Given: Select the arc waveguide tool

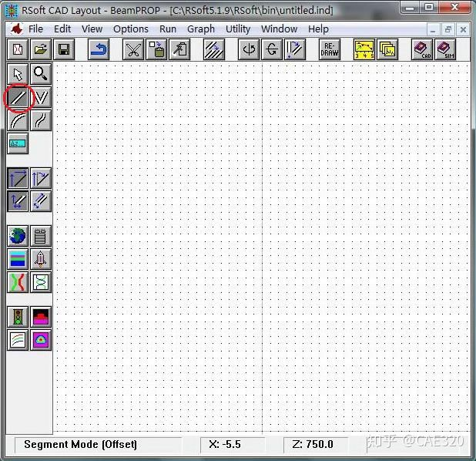Looking at the screenshot, I should click(18, 120).
